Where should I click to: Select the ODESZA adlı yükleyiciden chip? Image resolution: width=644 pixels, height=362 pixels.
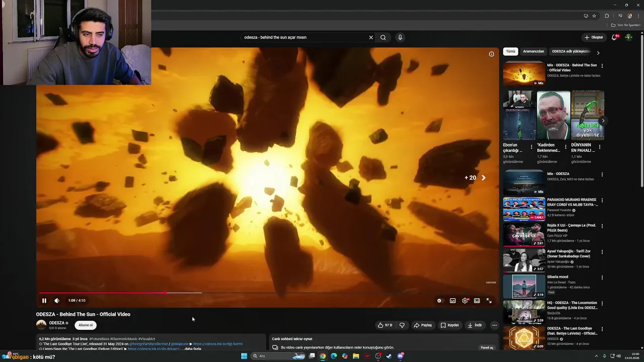pos(570,51)
